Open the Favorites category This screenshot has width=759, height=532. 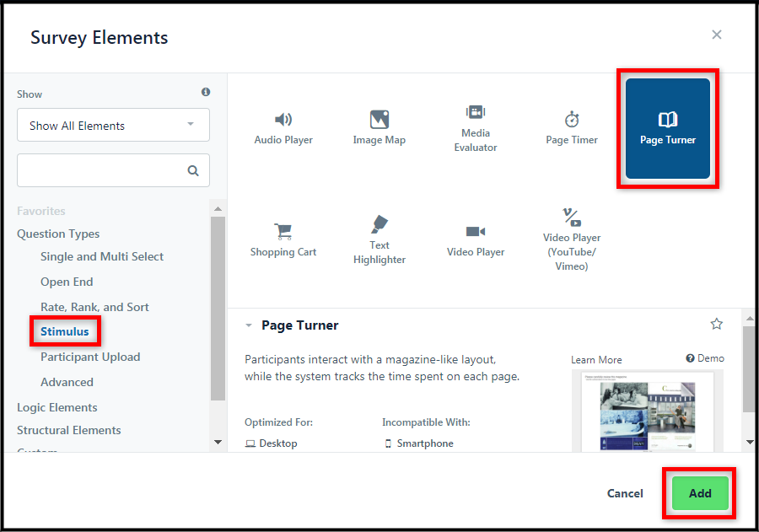(41, 211)
